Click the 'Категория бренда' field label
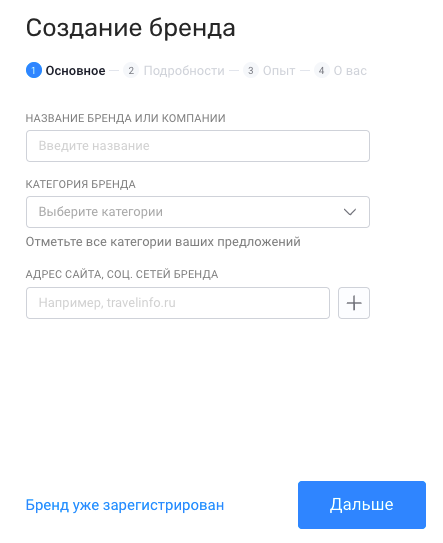443x543 pixels. (x=80, y=184)
